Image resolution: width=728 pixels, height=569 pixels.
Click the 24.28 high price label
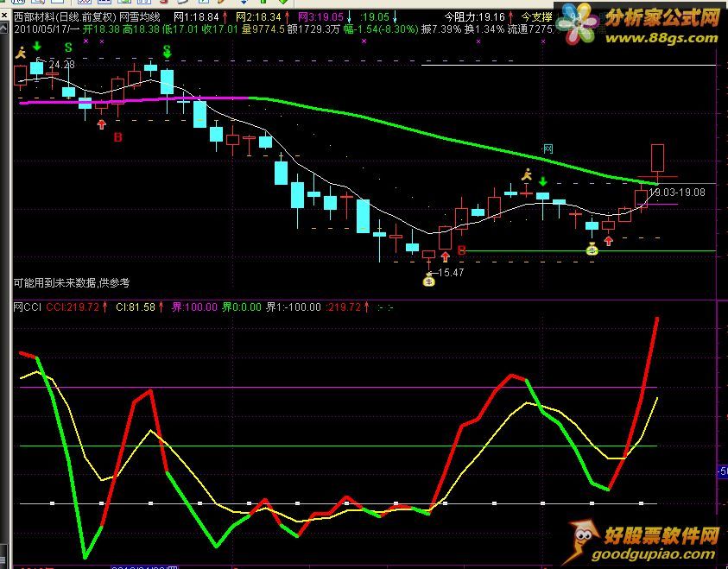tap(61, 64)
